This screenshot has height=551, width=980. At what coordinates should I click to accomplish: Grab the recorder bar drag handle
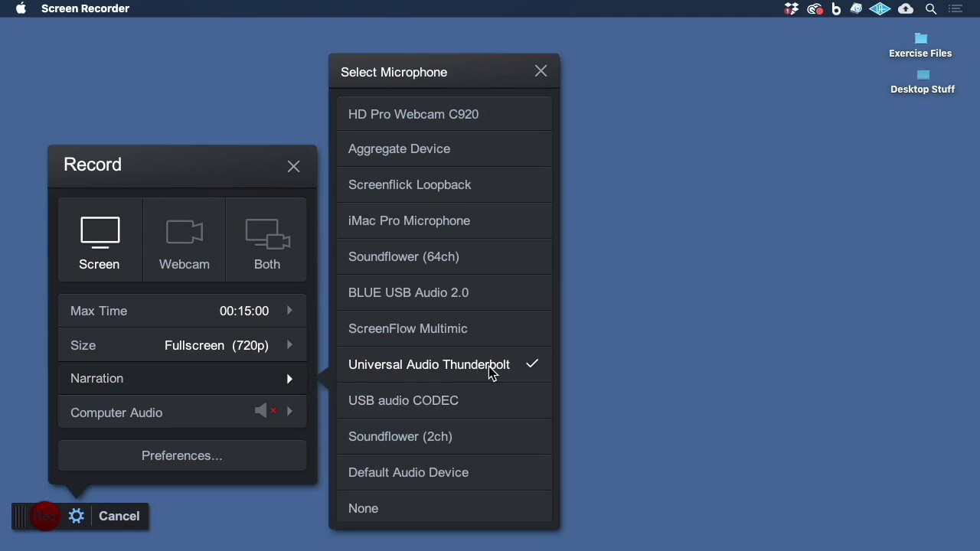coord(21,517)
